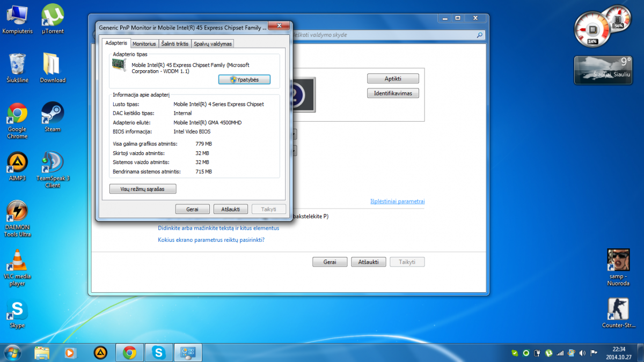
Task: Open the 'Kokius ekrano parametrus reiktų pasirinkti?' link
Action: pos(211,240)
